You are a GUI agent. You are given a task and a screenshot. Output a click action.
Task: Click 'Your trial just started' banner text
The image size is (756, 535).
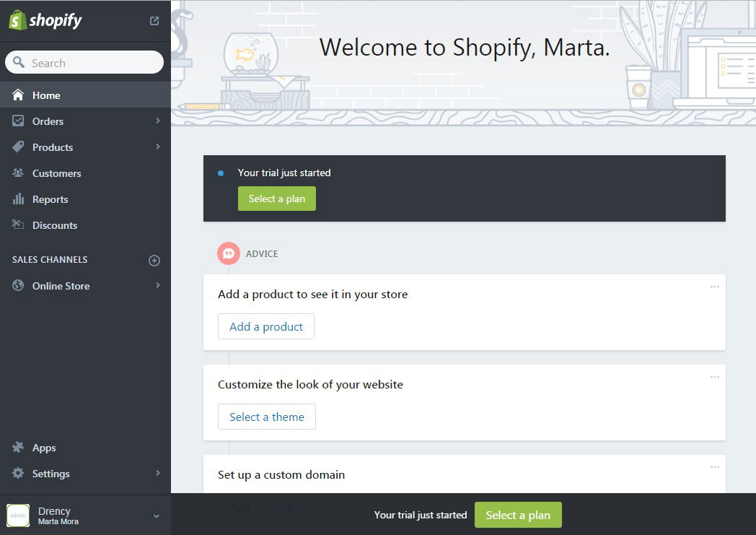(x=284, y=173)
